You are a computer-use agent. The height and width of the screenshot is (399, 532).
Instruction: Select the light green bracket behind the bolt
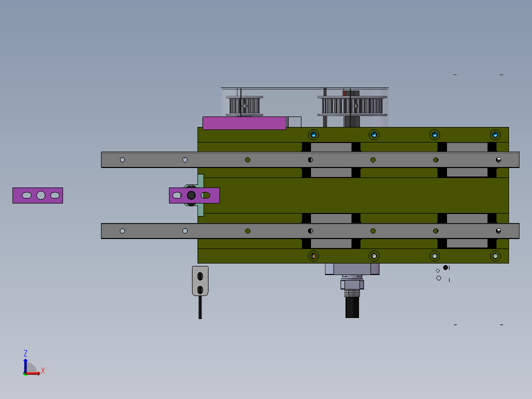[200, 195]
